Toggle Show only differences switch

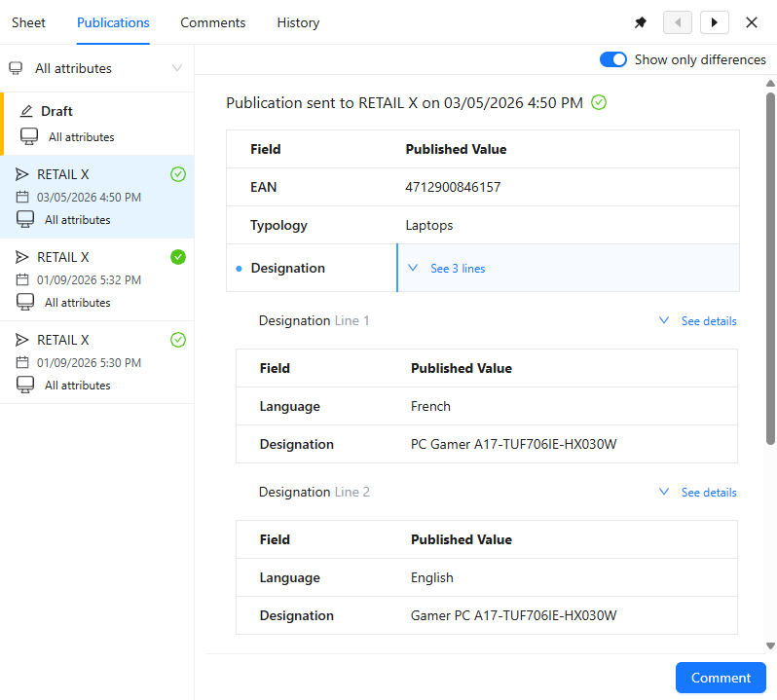(613, 59)
